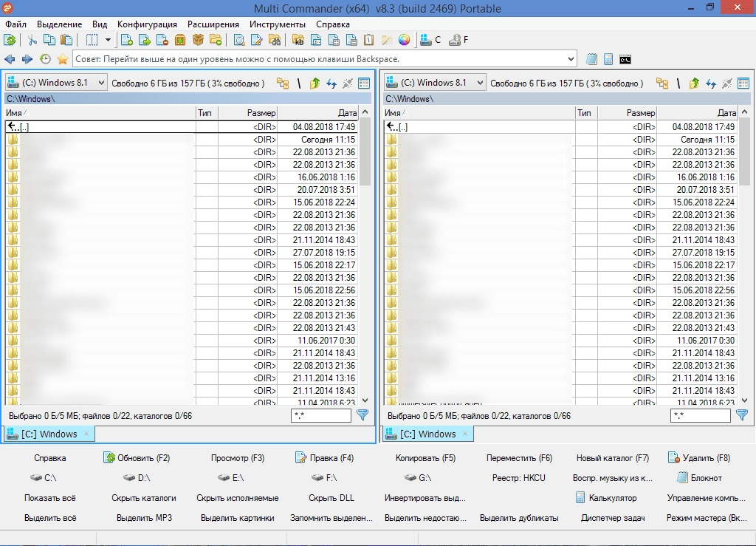Open the Справка menu

click(x=333, y=24)
